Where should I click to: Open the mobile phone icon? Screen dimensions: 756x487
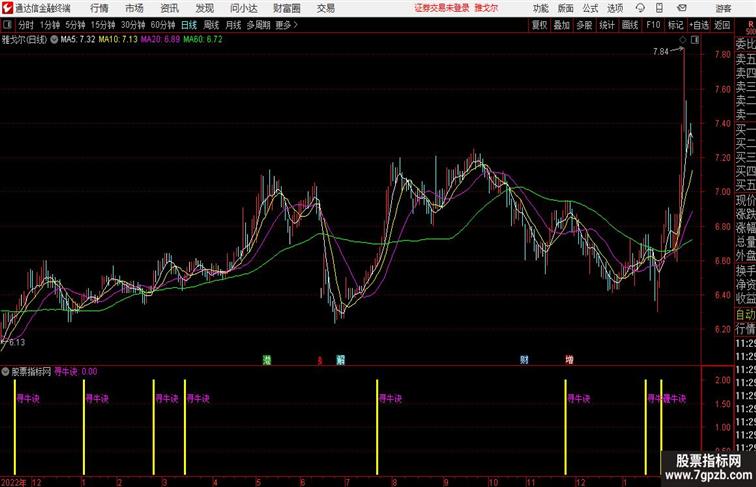pos(659,8)
